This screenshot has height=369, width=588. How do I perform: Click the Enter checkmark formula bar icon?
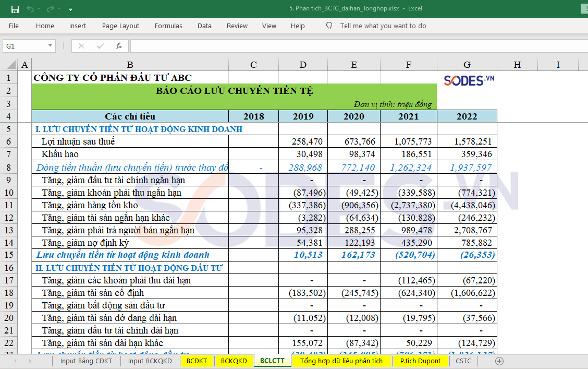(100, 46)
